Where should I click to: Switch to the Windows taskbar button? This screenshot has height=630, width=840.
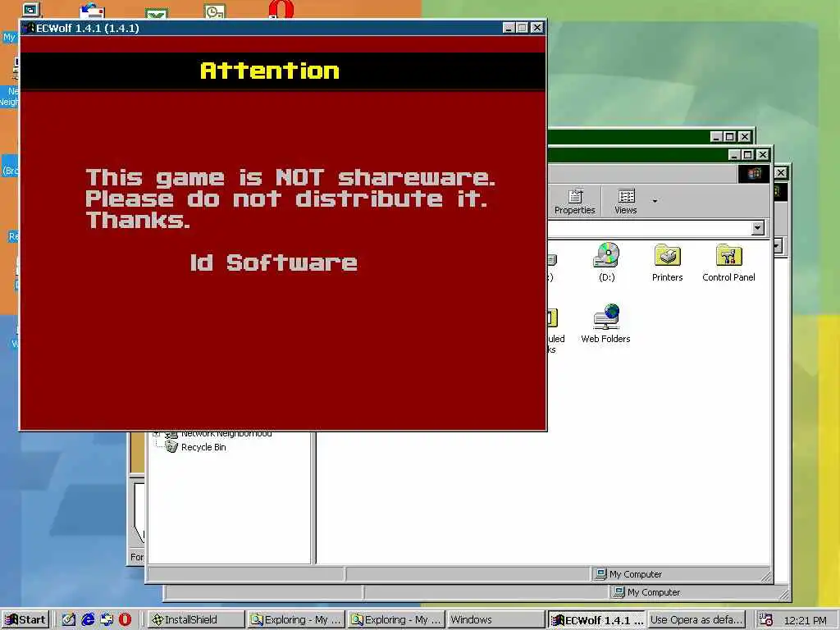click(495, 619)
